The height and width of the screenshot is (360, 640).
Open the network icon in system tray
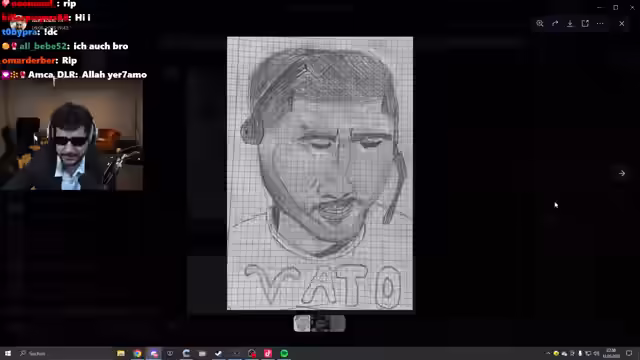tap(588, 353)
